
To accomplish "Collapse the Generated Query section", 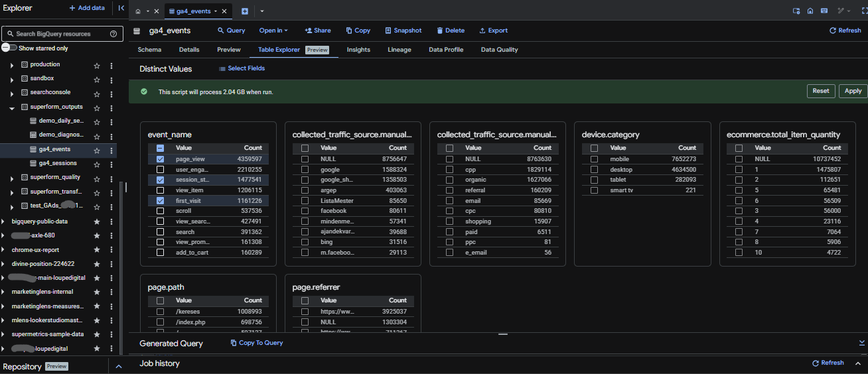I will pos(861,343).
